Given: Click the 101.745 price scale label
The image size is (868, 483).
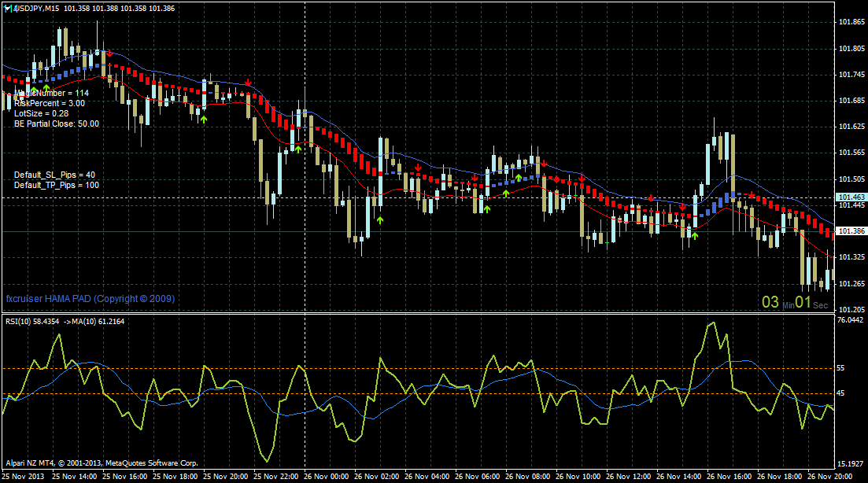Looking at the screenshot, I should tap(851, 75).
